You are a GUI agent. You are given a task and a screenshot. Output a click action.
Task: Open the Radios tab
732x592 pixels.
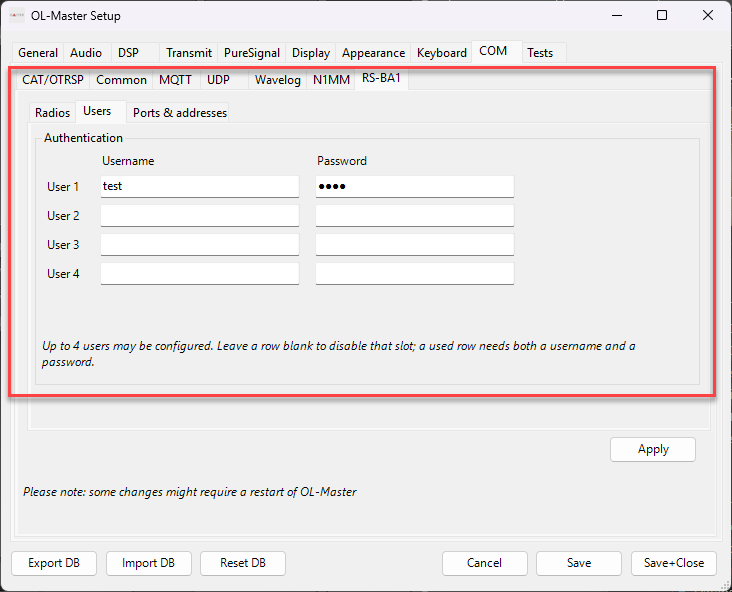52,113
